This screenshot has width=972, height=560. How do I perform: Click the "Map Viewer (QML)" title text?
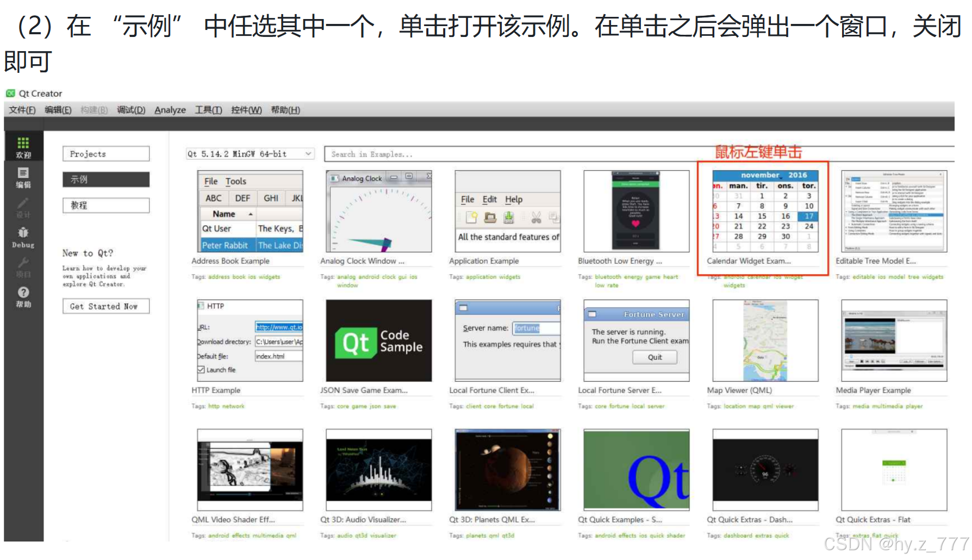pos(739,390)
